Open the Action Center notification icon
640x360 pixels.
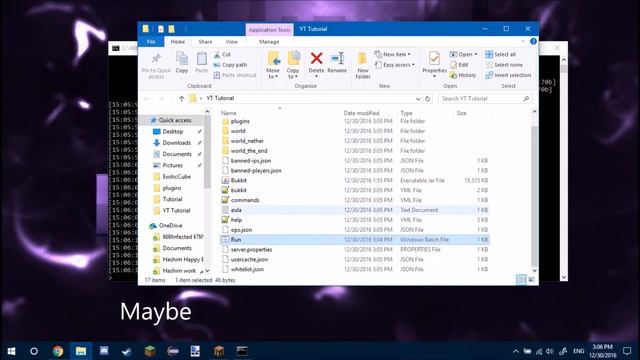(627, 351)
